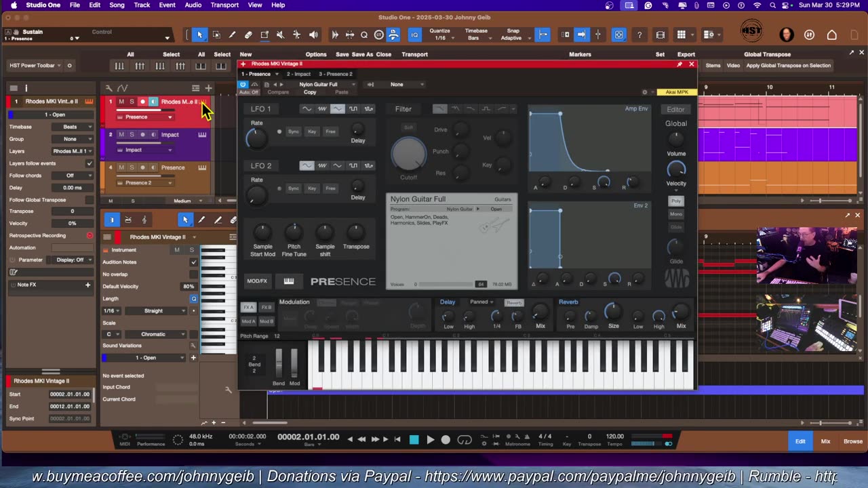This screenshot has height=488, width=868.
Task: Open the Presence instrument dropdown on track
Action: coord(145,117)
